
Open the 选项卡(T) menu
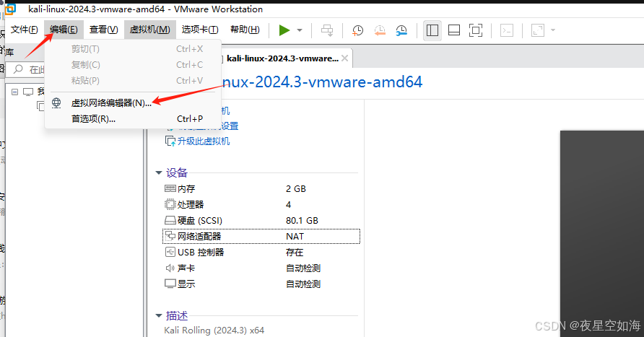tap(200, 30)
